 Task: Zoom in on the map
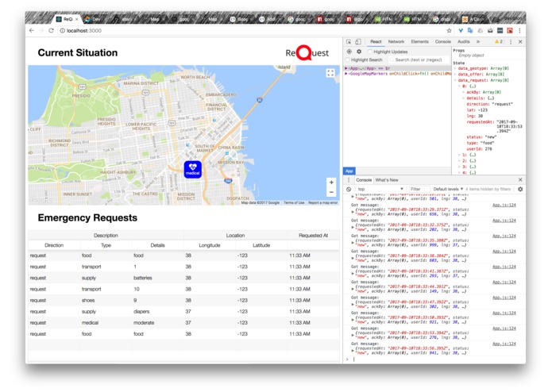331,183
